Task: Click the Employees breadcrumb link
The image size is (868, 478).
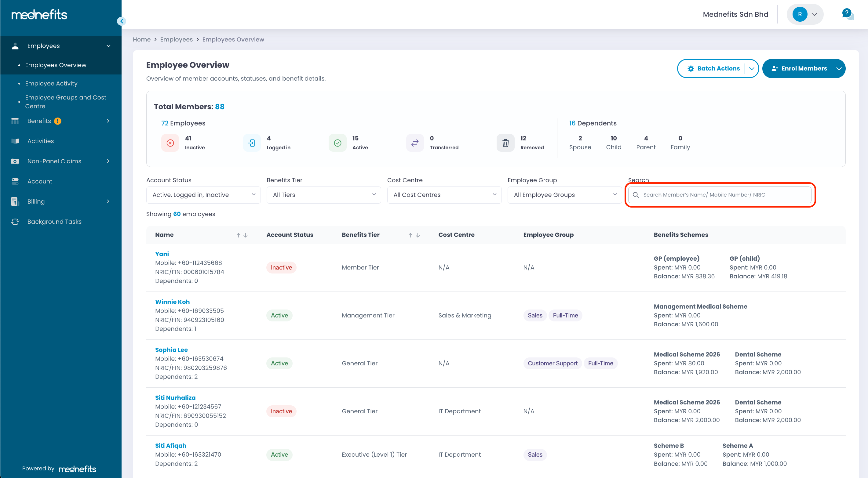Action: point(176,39)
